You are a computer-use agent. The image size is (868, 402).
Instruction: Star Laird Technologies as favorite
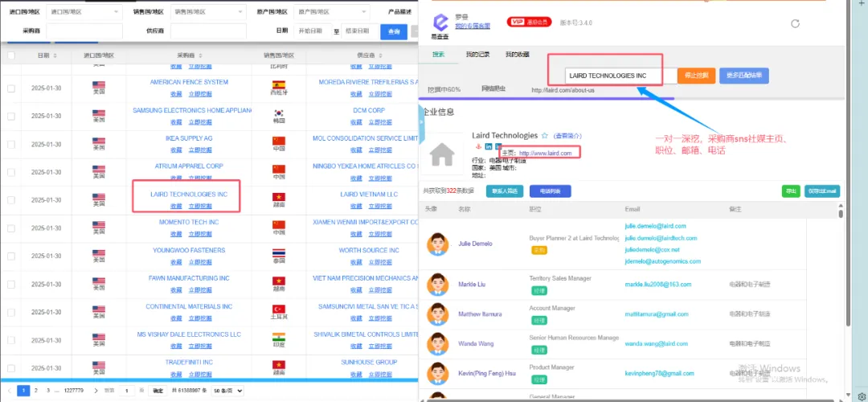coord(545,136)
